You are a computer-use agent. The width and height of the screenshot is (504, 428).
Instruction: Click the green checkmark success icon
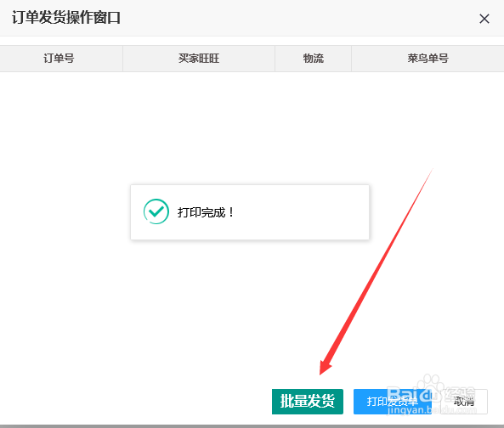click(x=156, y=211)
